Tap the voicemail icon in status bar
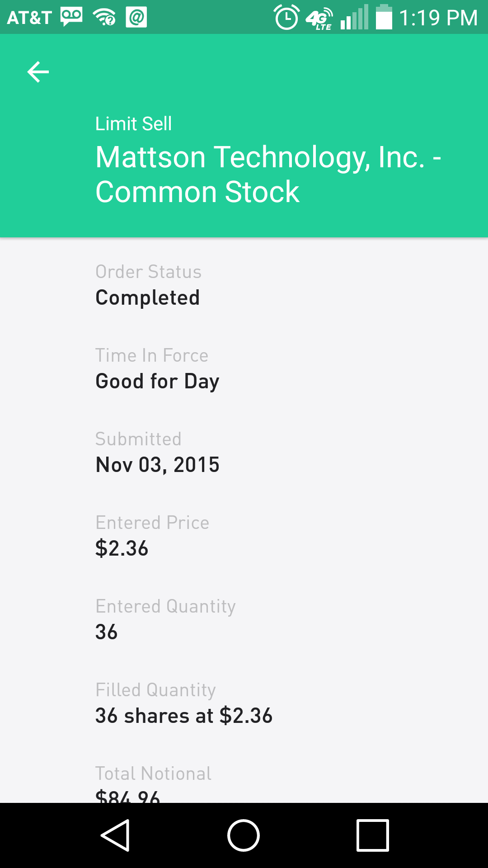 coord(71,18)
